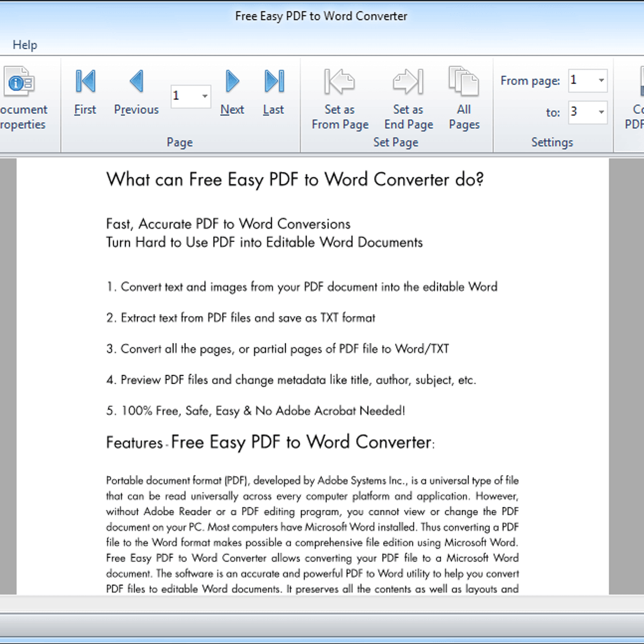Click the Document Properties icon
This screenshot has width=644, height=644.
pos(20,82)
